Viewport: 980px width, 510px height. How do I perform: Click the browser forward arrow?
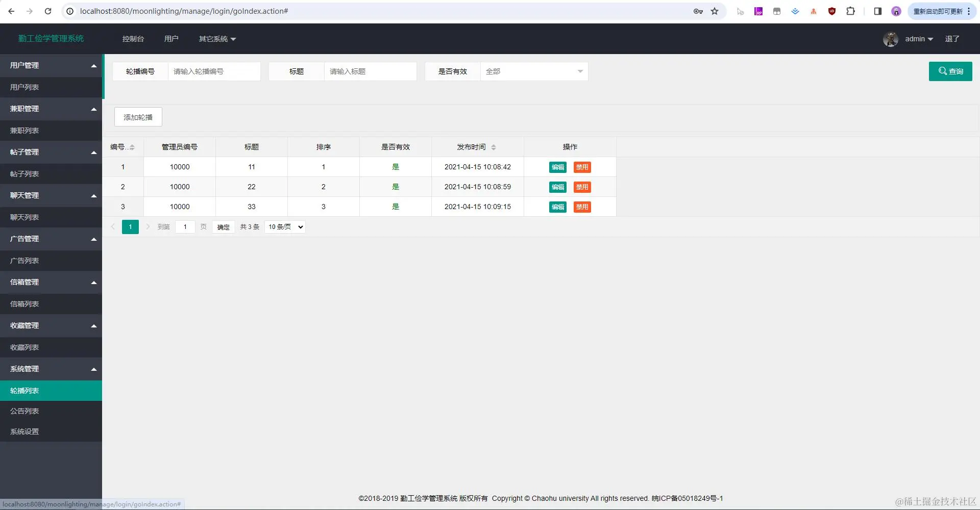pos(30,11)
